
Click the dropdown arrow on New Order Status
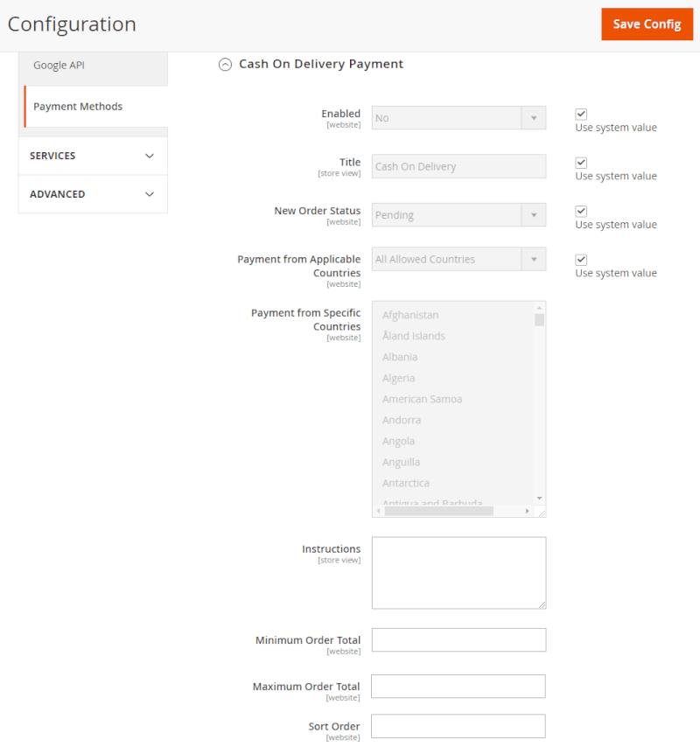535,214
